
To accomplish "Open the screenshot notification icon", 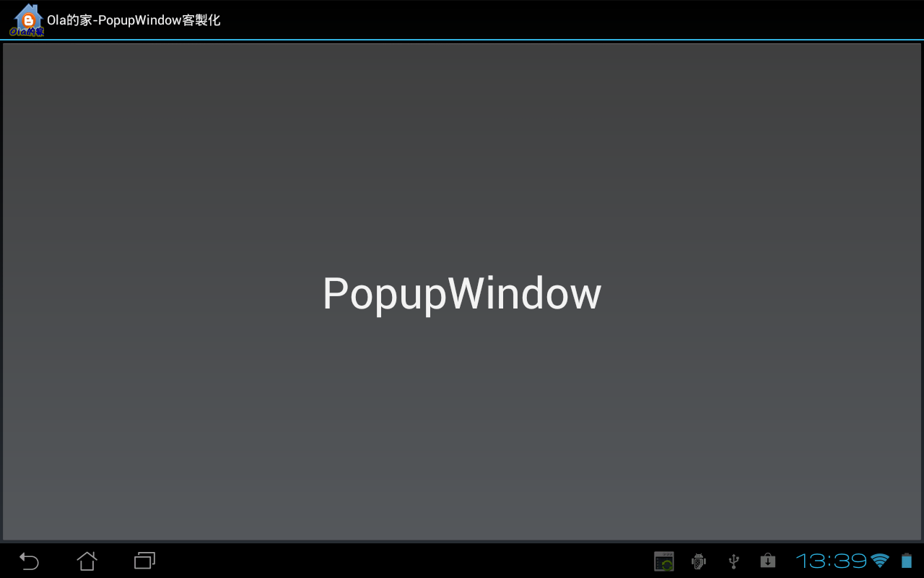I will (664, 561).
